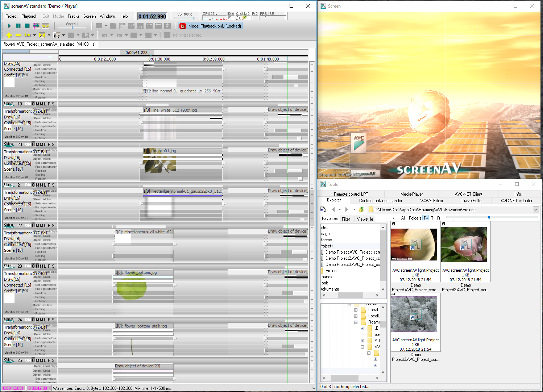Toggle the Folders view option
This screenshot has width=543, height=392.
click(415, 218)
